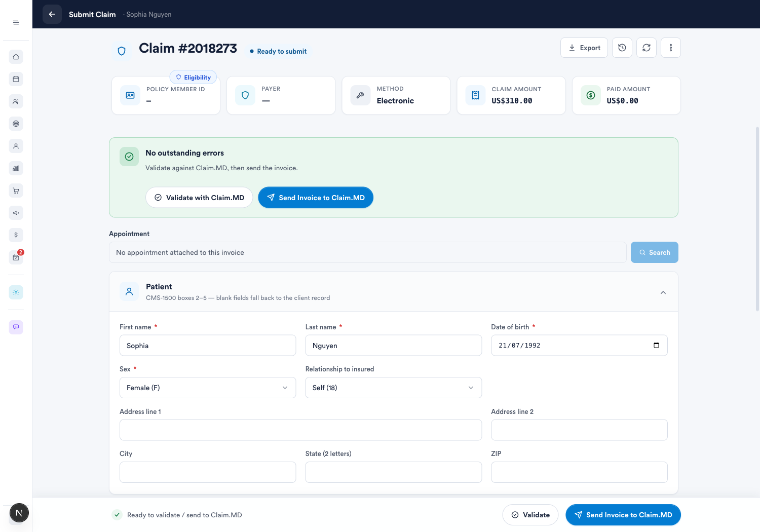
Task: Click the green check icon in banner
Action: [129, 157]
